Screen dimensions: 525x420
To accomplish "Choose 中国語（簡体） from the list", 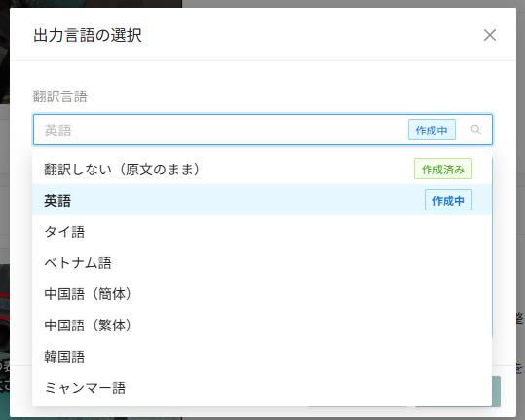I will [262, 293].
